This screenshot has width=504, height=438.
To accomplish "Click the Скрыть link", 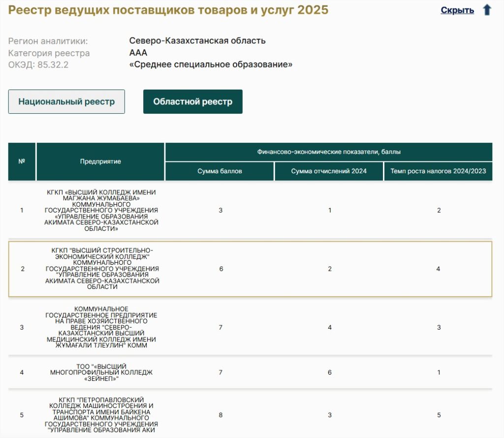I will [x=457, y=10].
